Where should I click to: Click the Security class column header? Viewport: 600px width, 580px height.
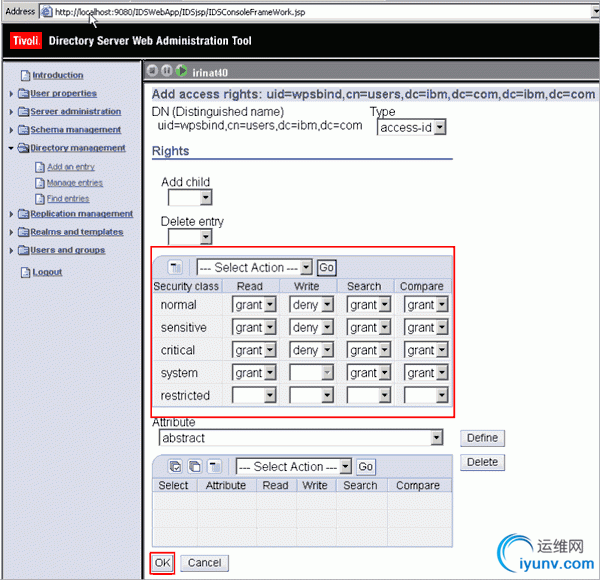186,286
